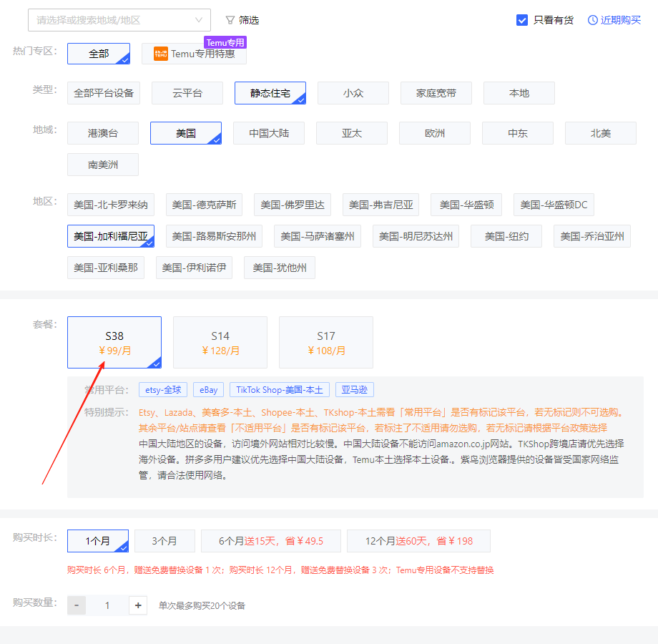Pick area 美国-马萨诸塞州
The height and width of the screenshot is (644, 658).
click(318, 236)
